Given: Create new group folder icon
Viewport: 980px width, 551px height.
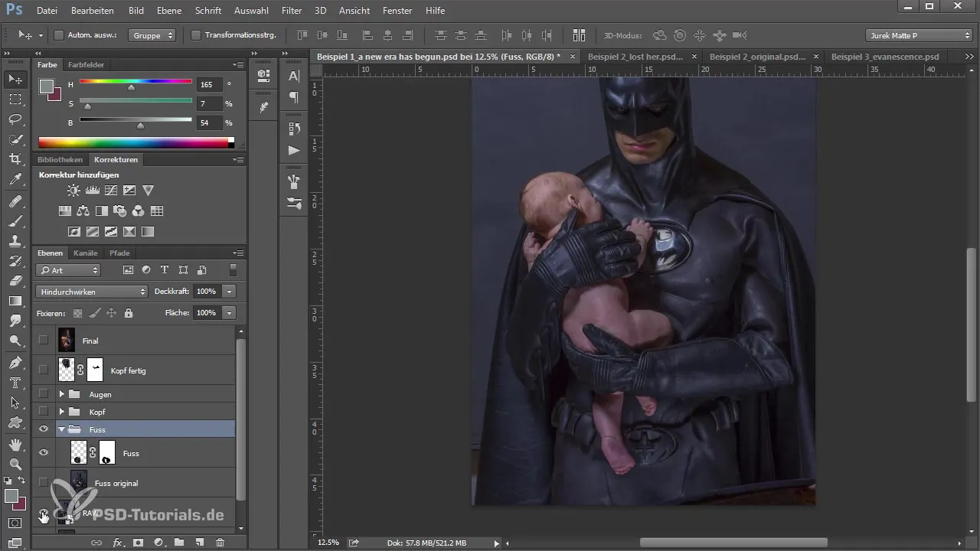Looking at the screenshot, I should (179, 543).
